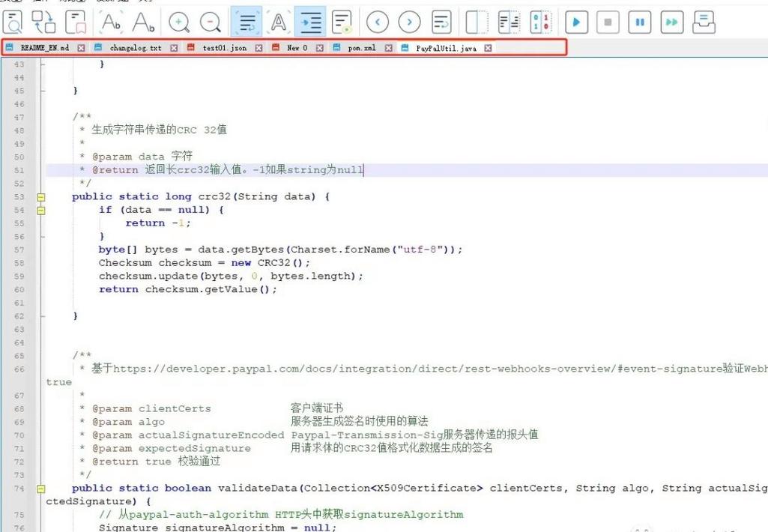Switch to the README_EN.md tab
Screen dimensions: 768x532
[44, 47]
